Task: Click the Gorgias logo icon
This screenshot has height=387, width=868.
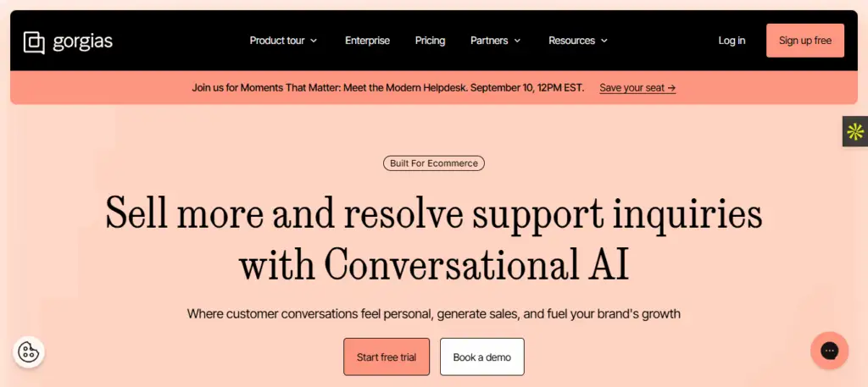Action: [34, 42]
